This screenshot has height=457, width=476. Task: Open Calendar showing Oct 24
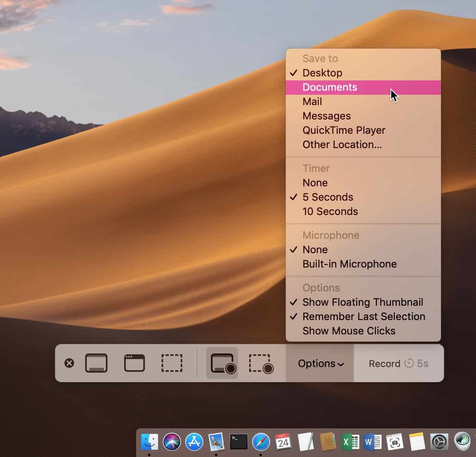(x=283, y=441)
